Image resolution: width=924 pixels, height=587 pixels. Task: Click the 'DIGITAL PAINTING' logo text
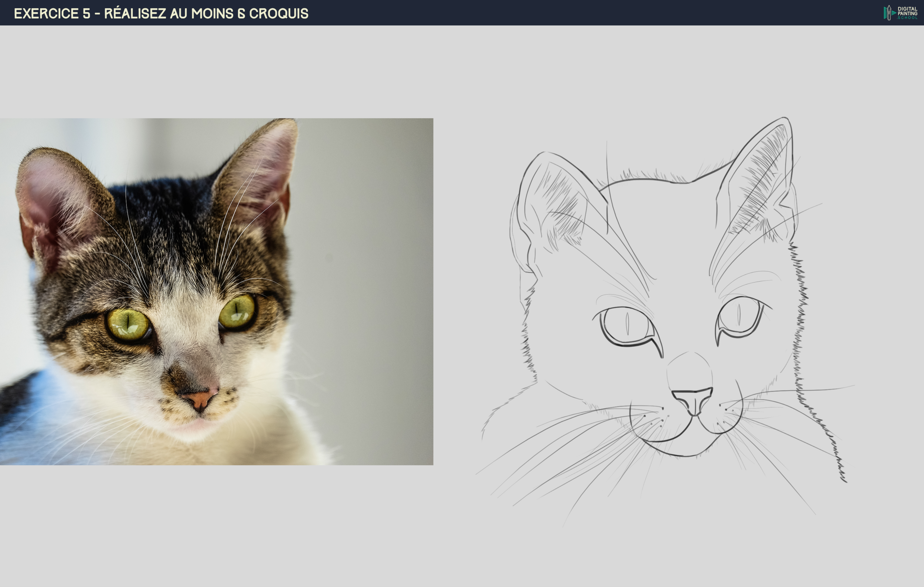pyautogui.click(x=907, y=11)
